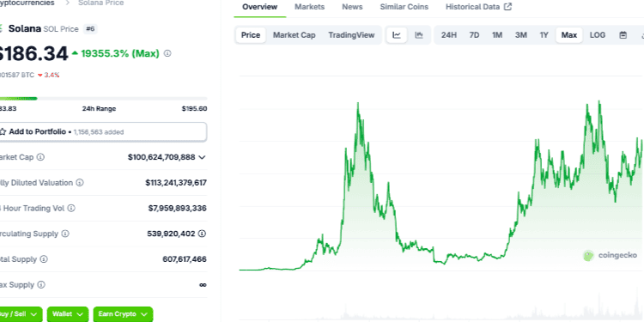Click the info icon beside 19355.3% (Max)
This screenshot has width=644, height=322.
pyautogui.click(x=167, y=53)
